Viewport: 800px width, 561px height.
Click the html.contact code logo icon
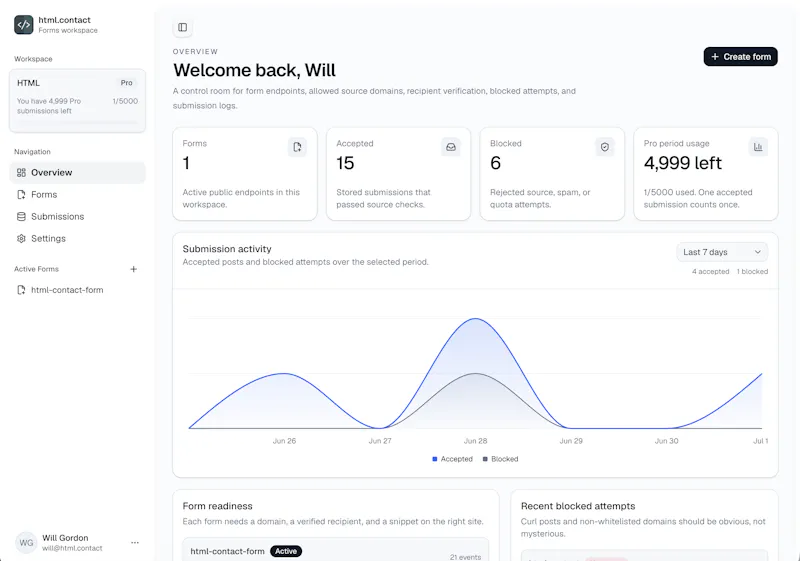pos(23,24)
